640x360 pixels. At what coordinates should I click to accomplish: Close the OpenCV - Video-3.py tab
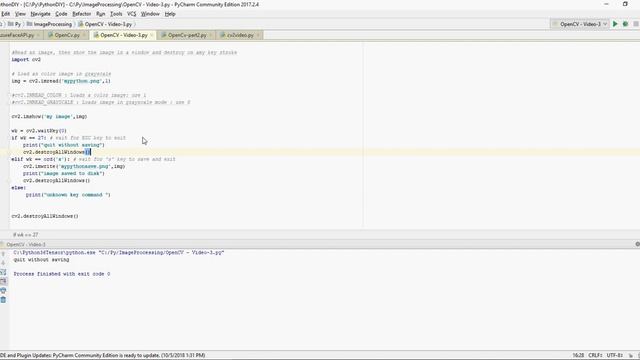click(x=152, y=36)
